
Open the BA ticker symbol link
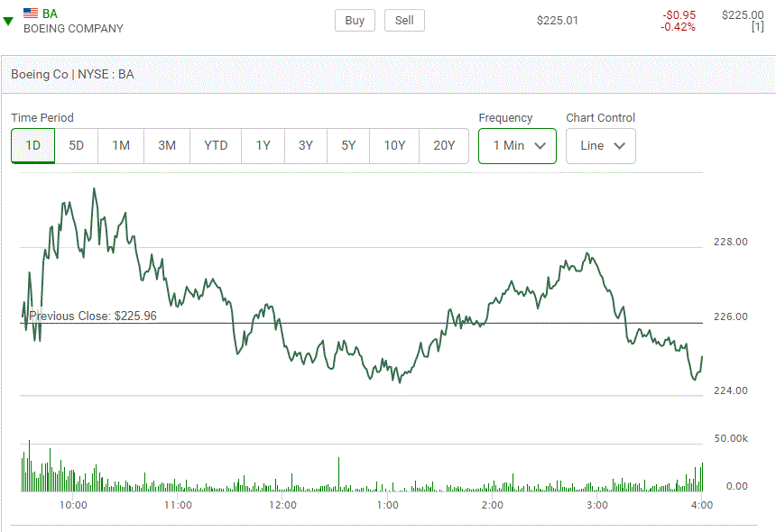[x=50, y=14]
